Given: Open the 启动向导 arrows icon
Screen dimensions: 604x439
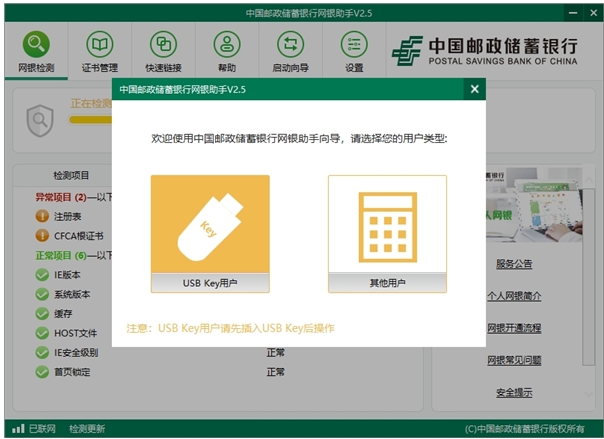Looking at the screenshot, I should (290, 44).
